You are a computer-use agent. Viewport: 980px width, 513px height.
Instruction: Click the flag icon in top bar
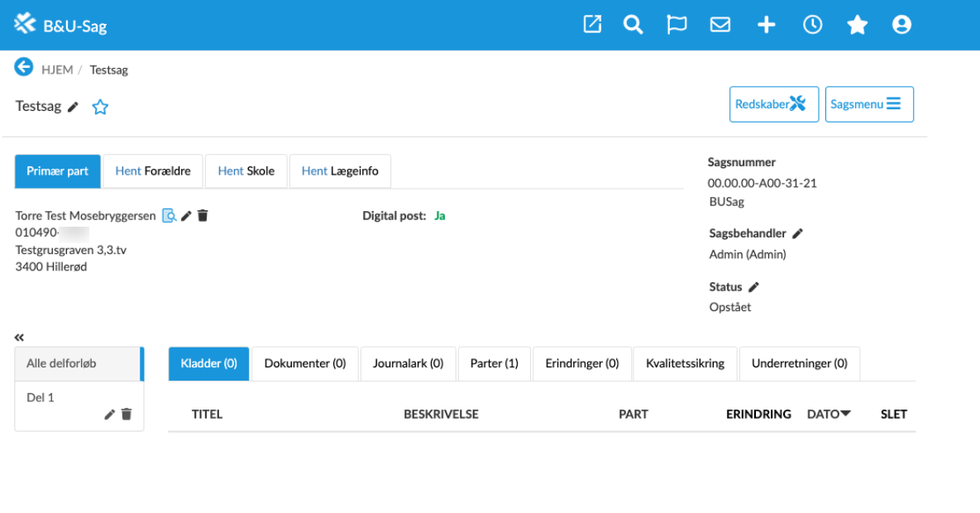(x=676, y=25)
